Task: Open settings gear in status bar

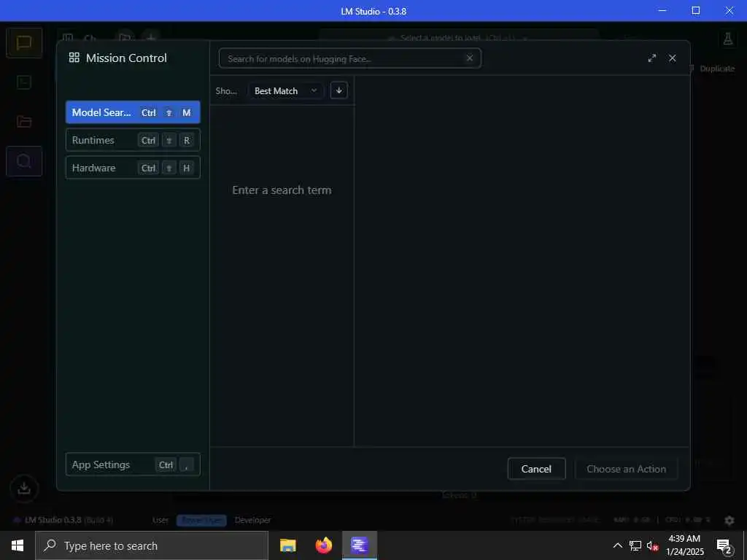Action: coord(729,520)
